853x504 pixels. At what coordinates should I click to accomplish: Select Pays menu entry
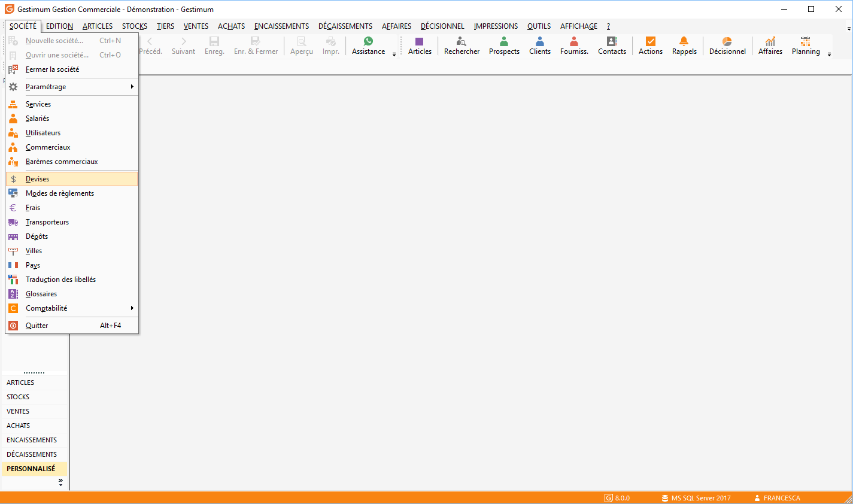click(72, 265)
